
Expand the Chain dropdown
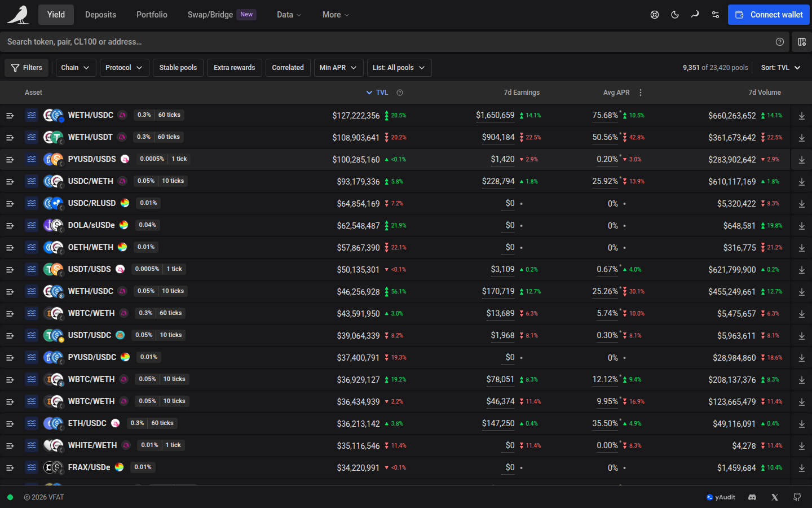[x=76, y=68]
